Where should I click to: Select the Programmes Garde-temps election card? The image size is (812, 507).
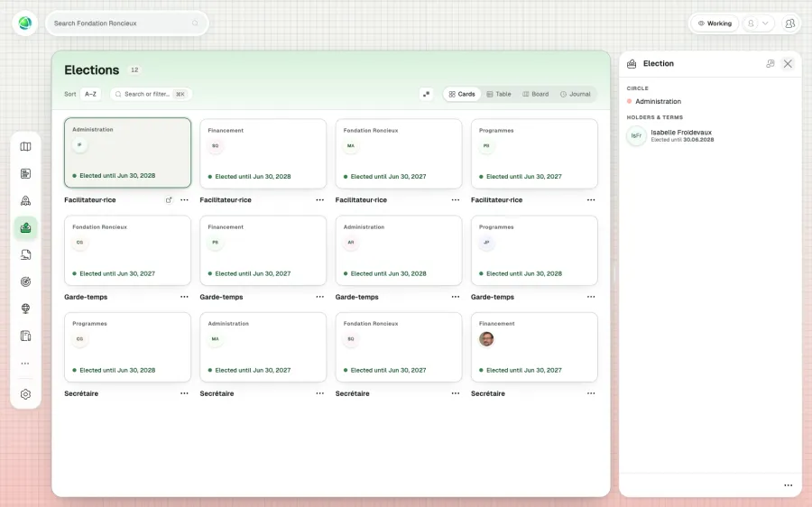tap(534, 251)
